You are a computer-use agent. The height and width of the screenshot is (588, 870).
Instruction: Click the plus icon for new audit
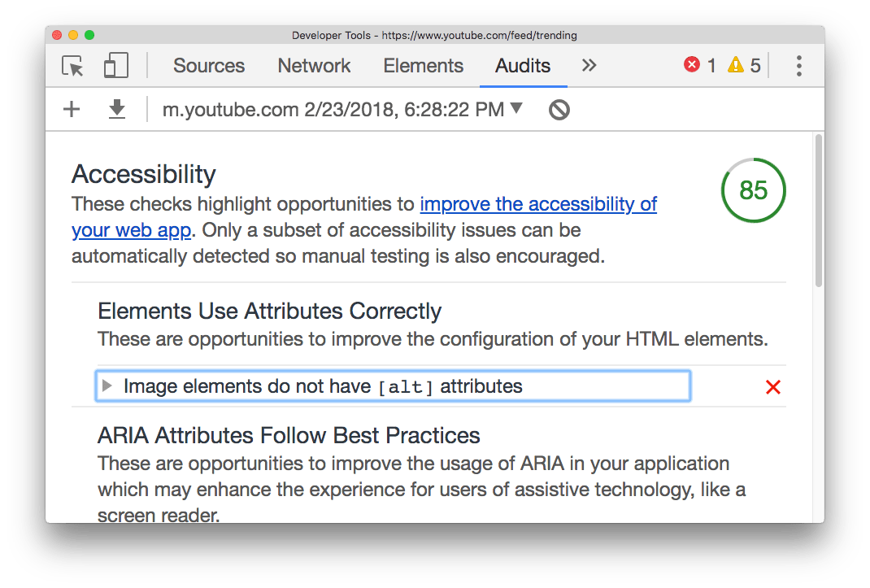[x=72, y=109]
